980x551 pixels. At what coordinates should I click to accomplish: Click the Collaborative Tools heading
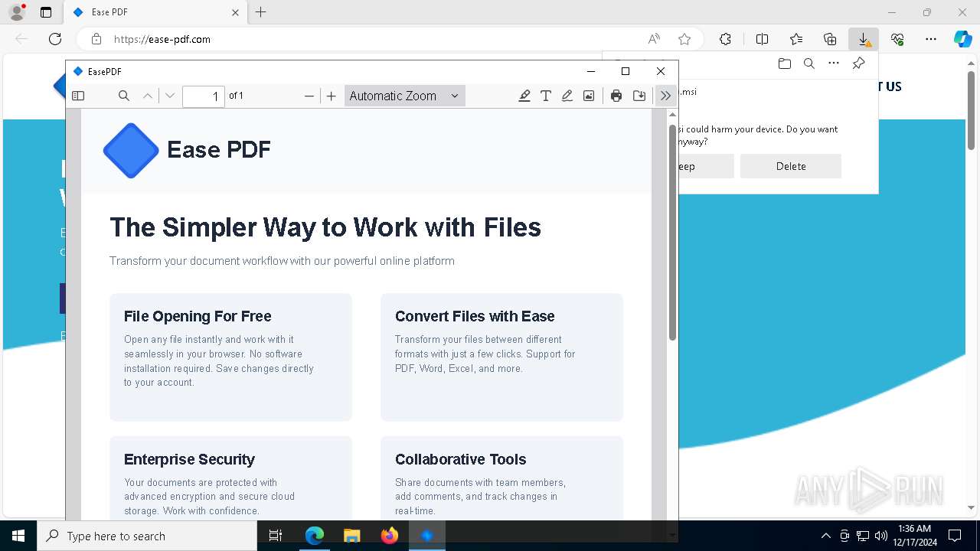[460, 459]
